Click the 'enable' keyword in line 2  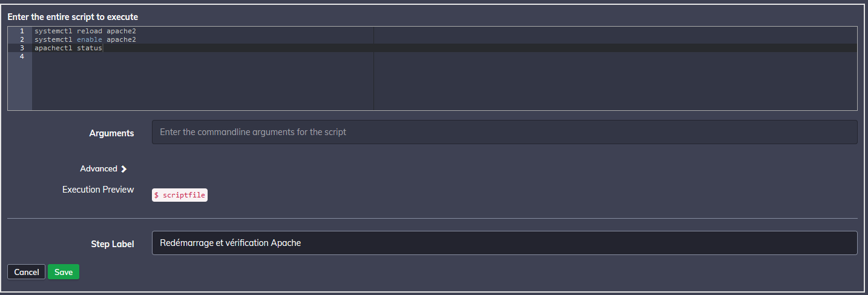point(89,39)
